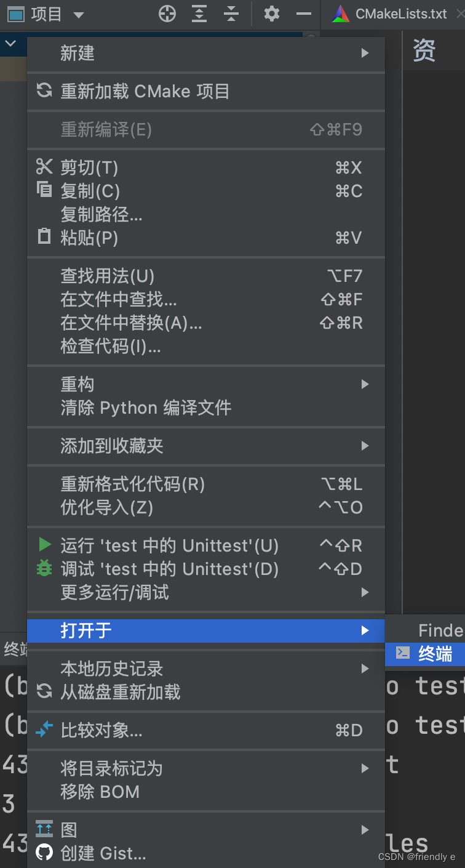Click the crosshair locate-file icon in toolbar

pos(167,14)
